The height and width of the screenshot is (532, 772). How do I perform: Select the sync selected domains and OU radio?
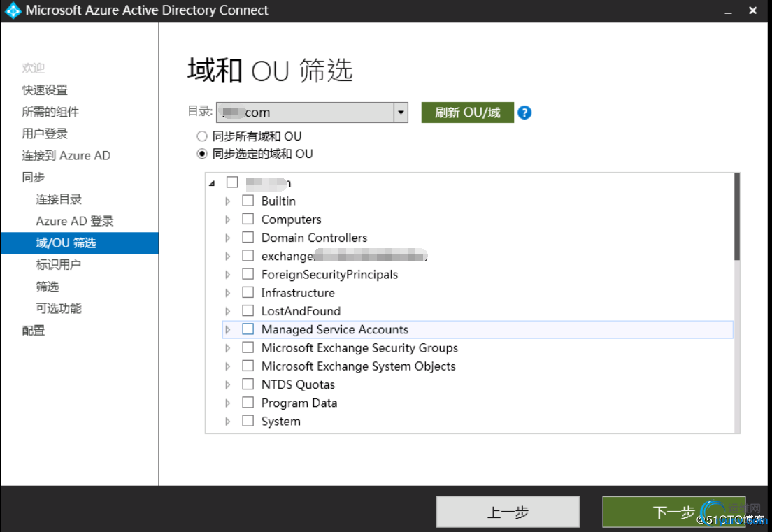(202, 154)
